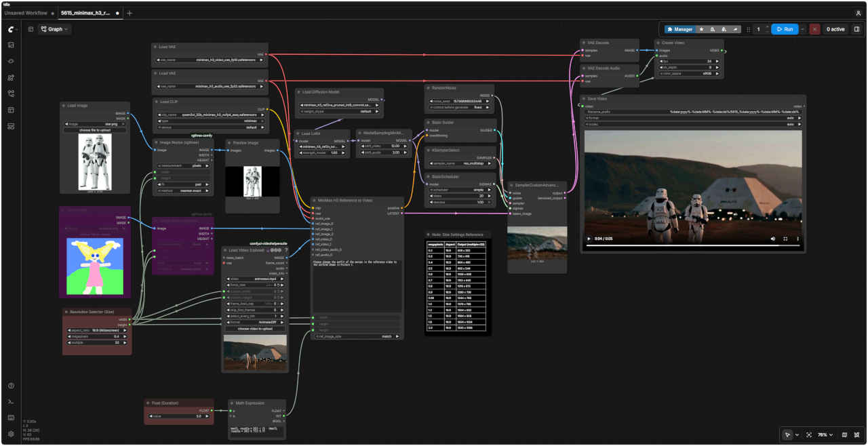Open the queue sidebar icon below templates
Screen dimensions: 868x446
[x=11, y=126]
